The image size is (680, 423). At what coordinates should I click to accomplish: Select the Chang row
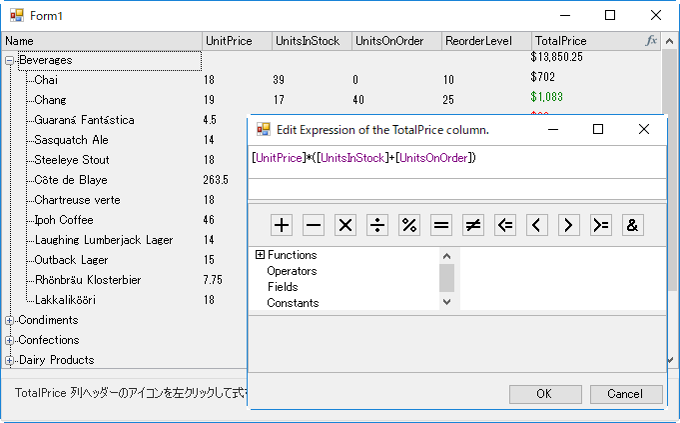tap(50, 100)
